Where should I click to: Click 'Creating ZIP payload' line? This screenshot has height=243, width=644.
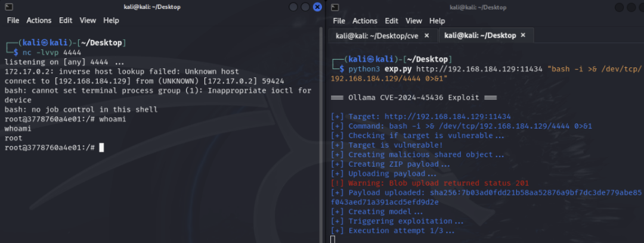point(390,164)
